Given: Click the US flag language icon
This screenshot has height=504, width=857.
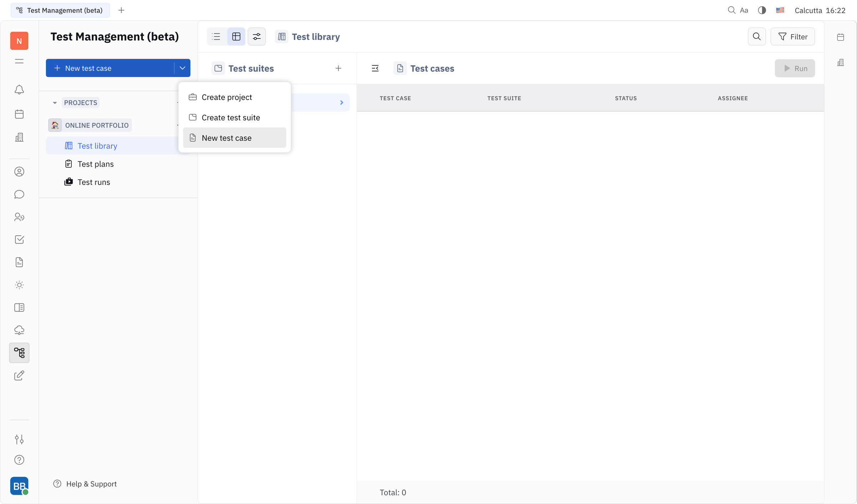Looking at the screenshot, I should pyautogui.click(x=780, y=10).
